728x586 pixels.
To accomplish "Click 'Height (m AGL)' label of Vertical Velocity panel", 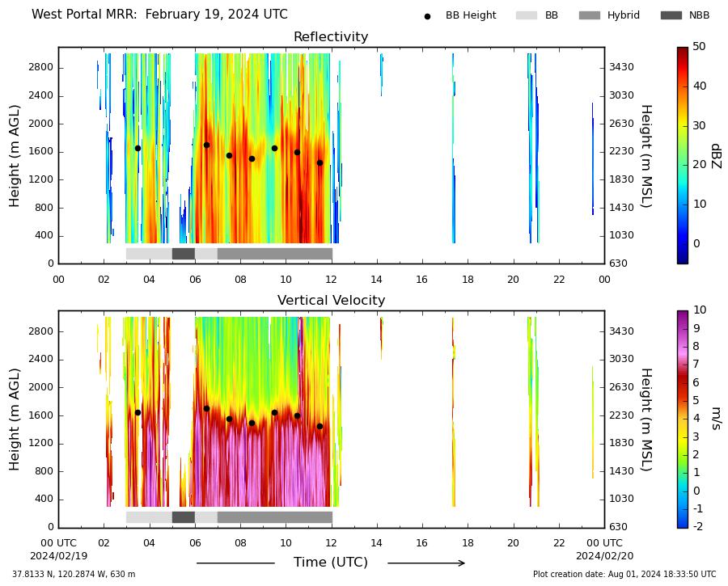I will tap(15, 419).
